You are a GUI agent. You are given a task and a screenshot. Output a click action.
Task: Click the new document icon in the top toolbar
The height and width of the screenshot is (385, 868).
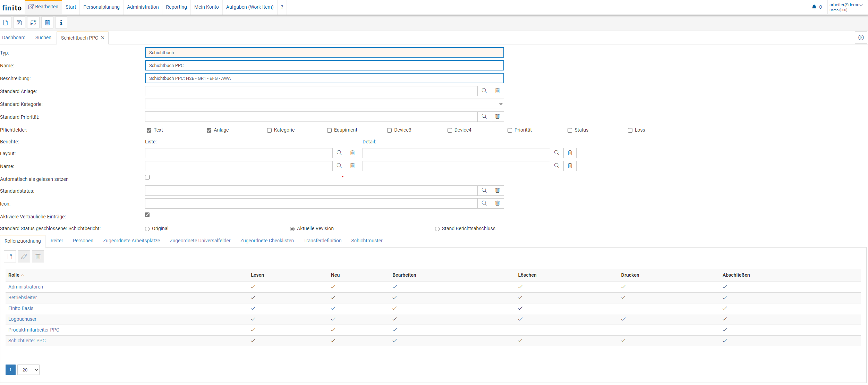click(x=6, y=23)
